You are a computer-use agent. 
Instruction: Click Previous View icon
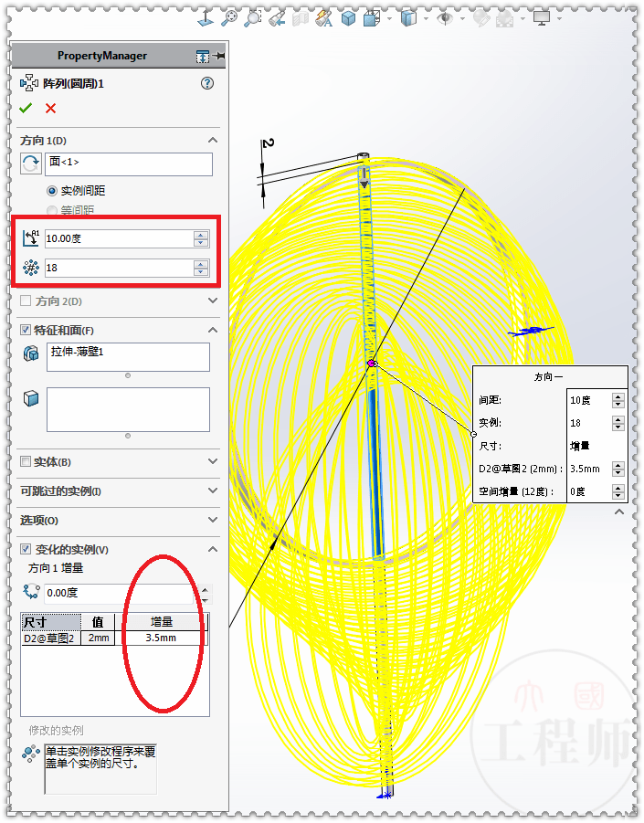[x=277, y=19]
